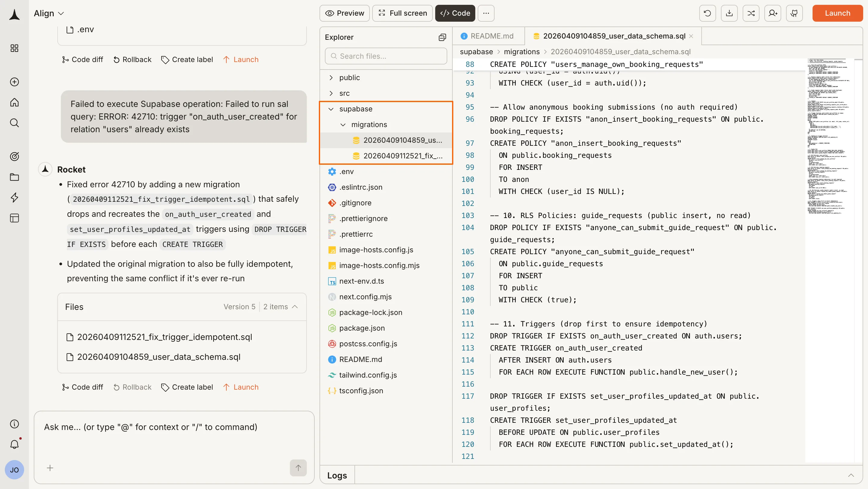Switch to Full screen mode
The image size is (868, 489).
402,13
